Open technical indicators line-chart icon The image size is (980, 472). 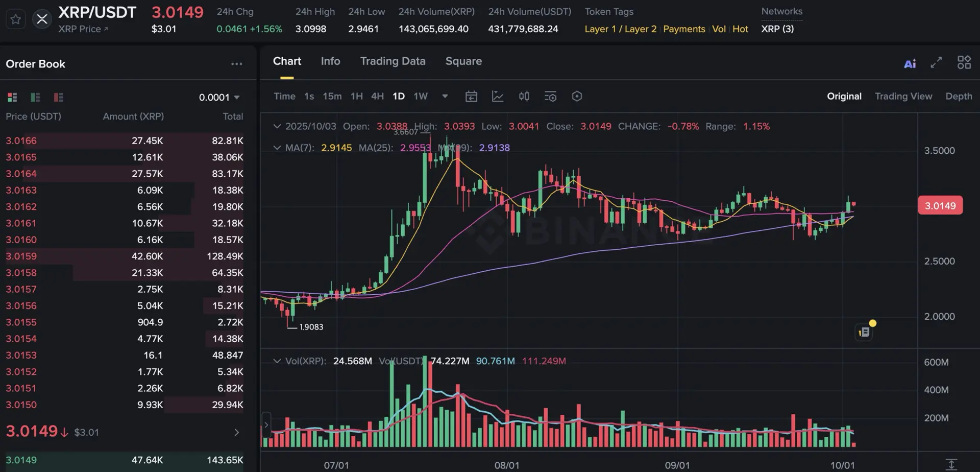[x=498, y=97]
